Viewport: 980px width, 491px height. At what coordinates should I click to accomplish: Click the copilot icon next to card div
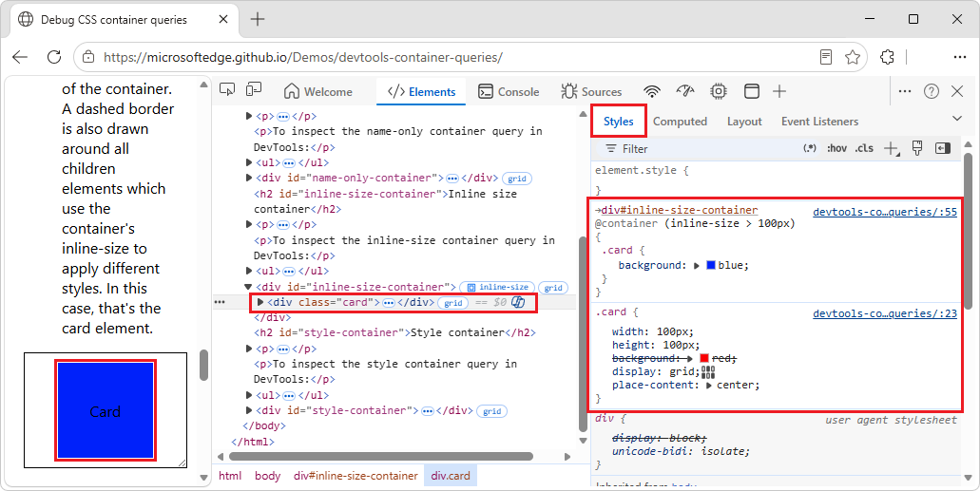pos(518,302)
